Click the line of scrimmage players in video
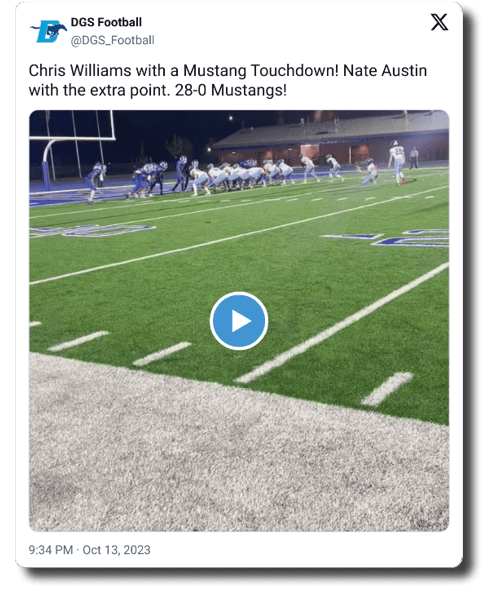This screenshot has width=498, height=589. coord(235,175)
